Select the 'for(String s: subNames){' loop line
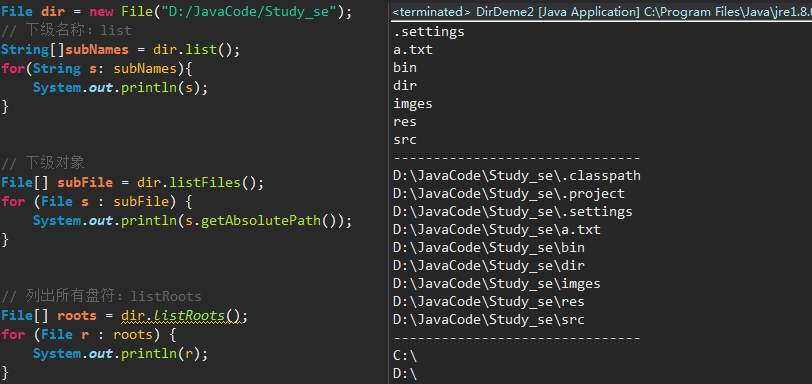Image resolution: width=812 pixels, height=384 pixels. click(97, 69)
